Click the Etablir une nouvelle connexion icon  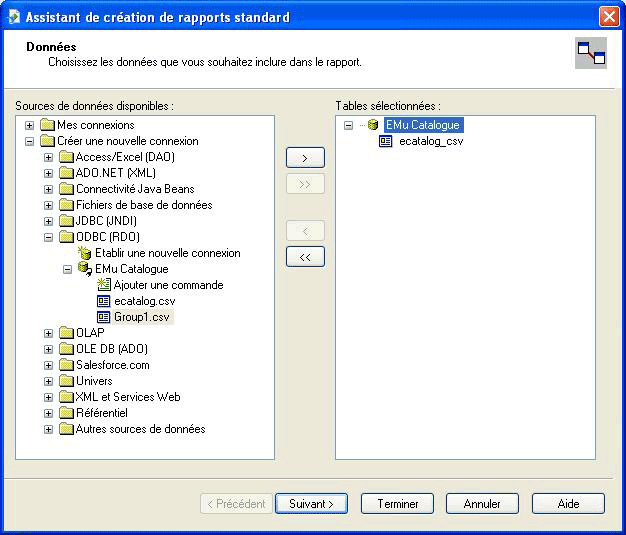coord(84,253)
